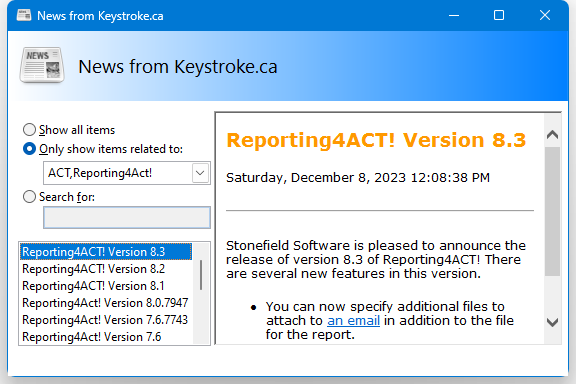This screenshot has width=576, height=384.
Task: Minimize the News from Keystroke.ca window
Action: pyautogui.click(x=454, y=15)
